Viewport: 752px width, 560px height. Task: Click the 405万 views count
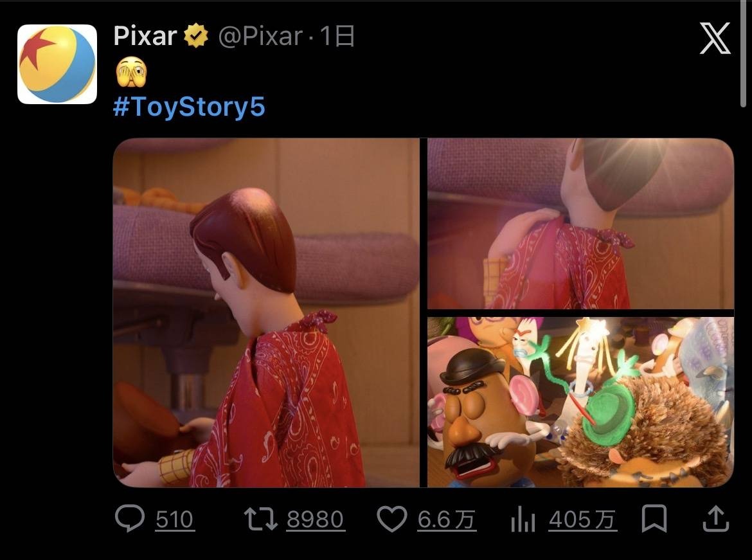[x=582, y=519]
